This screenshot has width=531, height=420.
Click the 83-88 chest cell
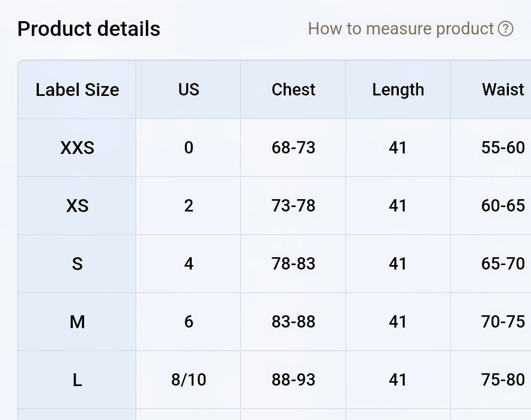click(x=293, y=322)
